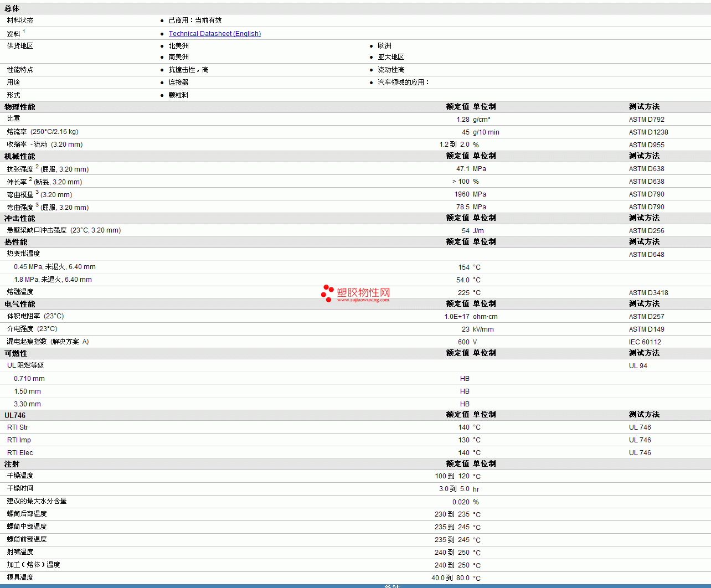Click the 汽车领域的应用 usage entry
This screenshot has height=588, width=711.
pyautogui.click(x=403, y=82)
